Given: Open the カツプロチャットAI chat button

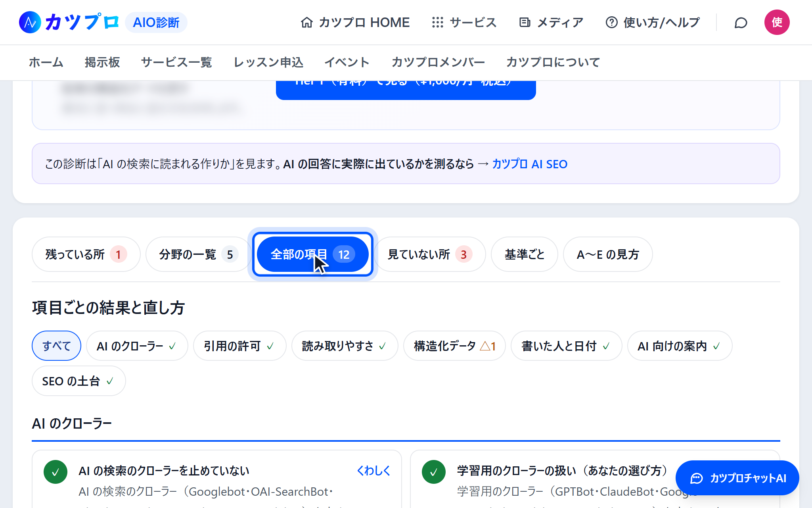Looking at the screenshot, I should tap(737, 478).
